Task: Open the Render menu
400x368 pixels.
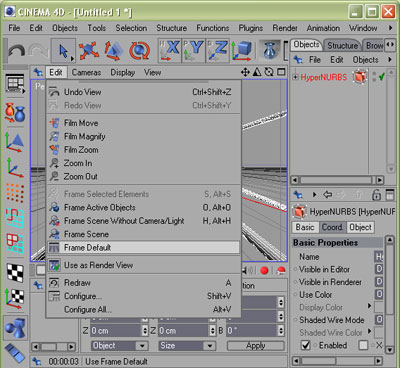Action: click(x=285, y=28)
